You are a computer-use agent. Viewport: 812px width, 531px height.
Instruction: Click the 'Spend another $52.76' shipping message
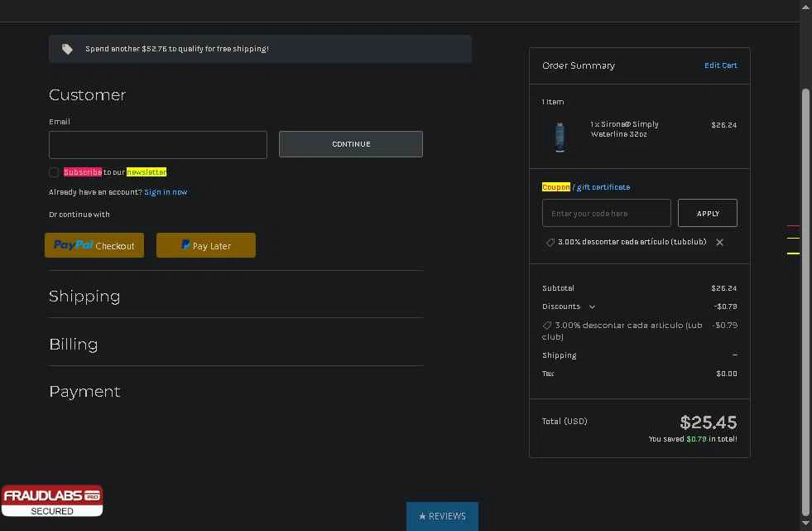tap(177, 49)
